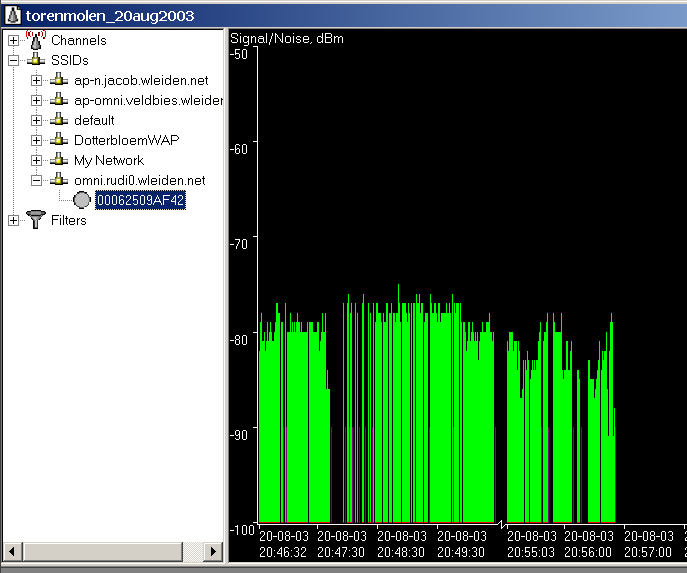Select the My Network tree label
Viewport: 687px width, 573px height.
click(x=109, y=160)
